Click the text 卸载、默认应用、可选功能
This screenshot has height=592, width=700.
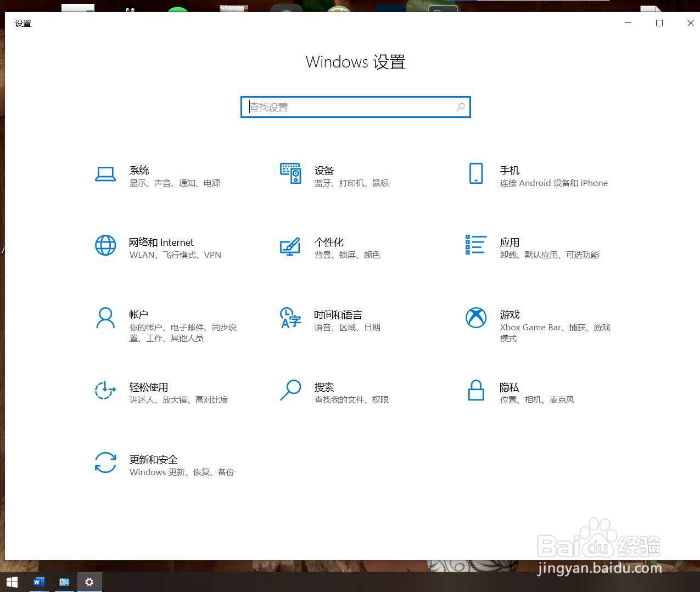[x=550, y=255]
